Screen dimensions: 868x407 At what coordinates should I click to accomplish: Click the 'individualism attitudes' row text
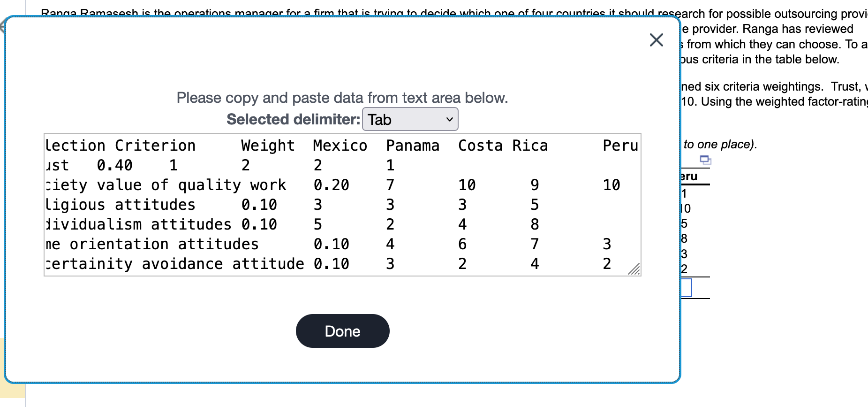pos(138,224)
